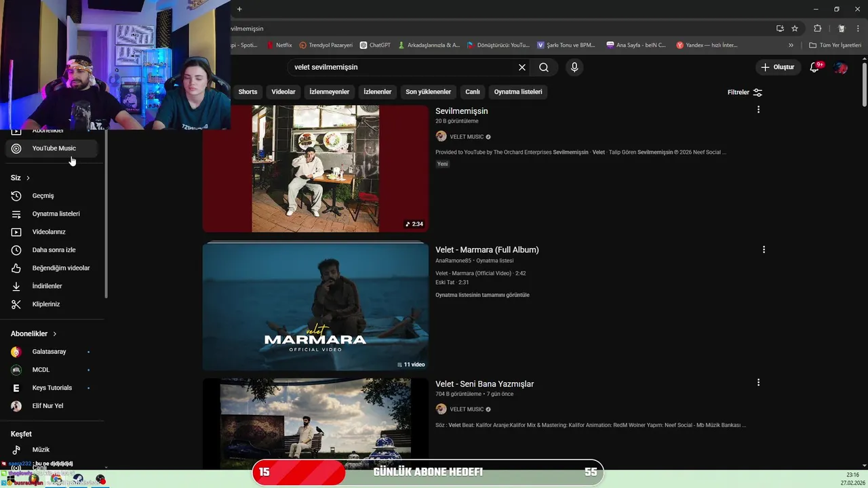
Task: Select the İzlenenler filter chip
Action: pos(378,91)
